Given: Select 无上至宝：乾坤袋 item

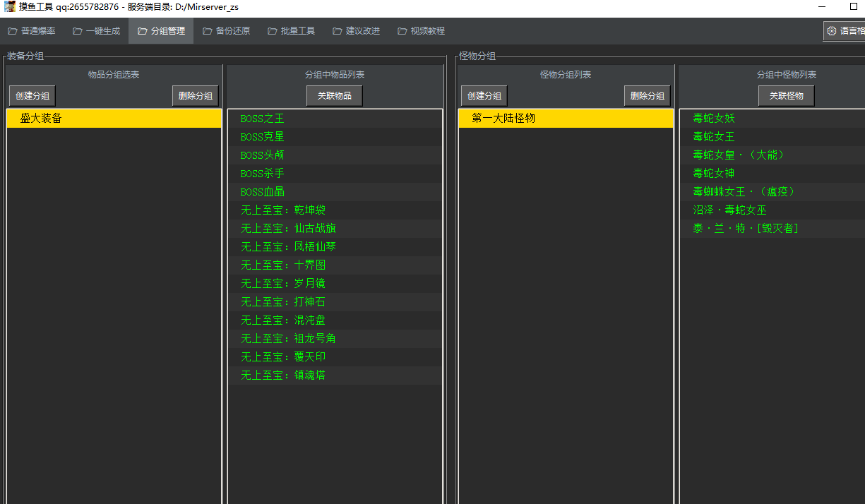Looking at the screenshot, I should click(x=283, y=210).
